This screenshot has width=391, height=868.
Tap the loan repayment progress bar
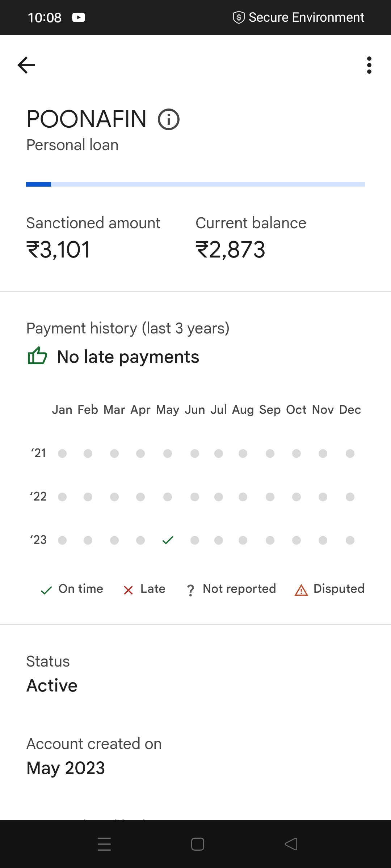click(195, 184)
